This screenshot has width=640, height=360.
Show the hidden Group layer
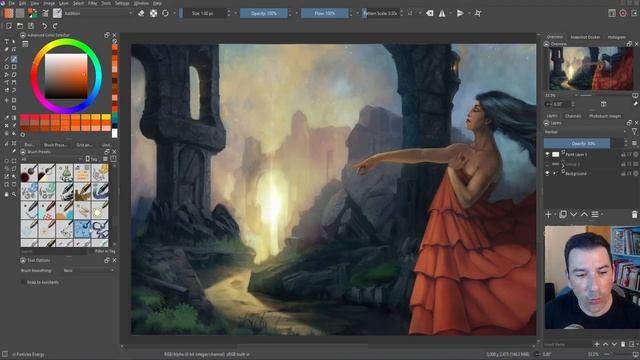click(547, 164)
